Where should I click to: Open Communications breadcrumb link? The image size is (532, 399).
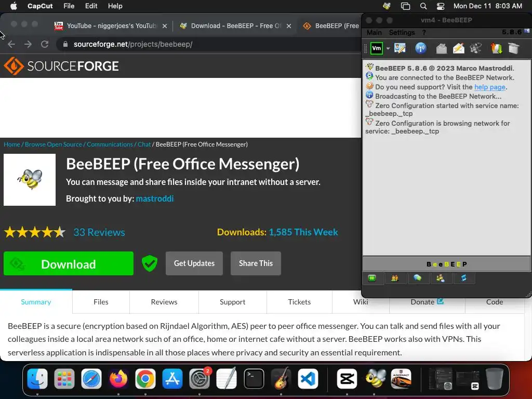[x=110, y=144]
